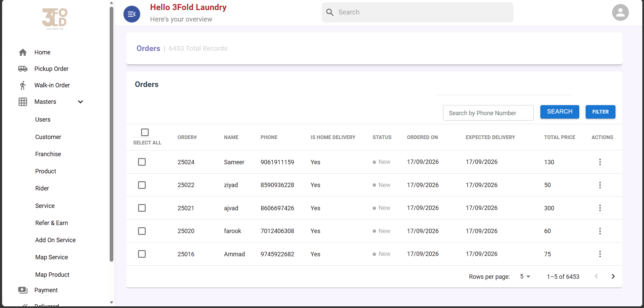Open actions menu for order 25020

[x=600, y=231]
